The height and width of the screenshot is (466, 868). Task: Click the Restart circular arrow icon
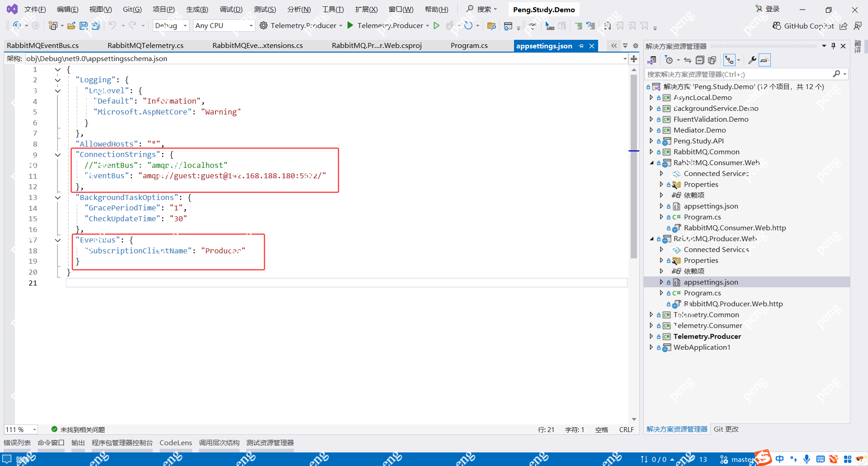(468, 26)
